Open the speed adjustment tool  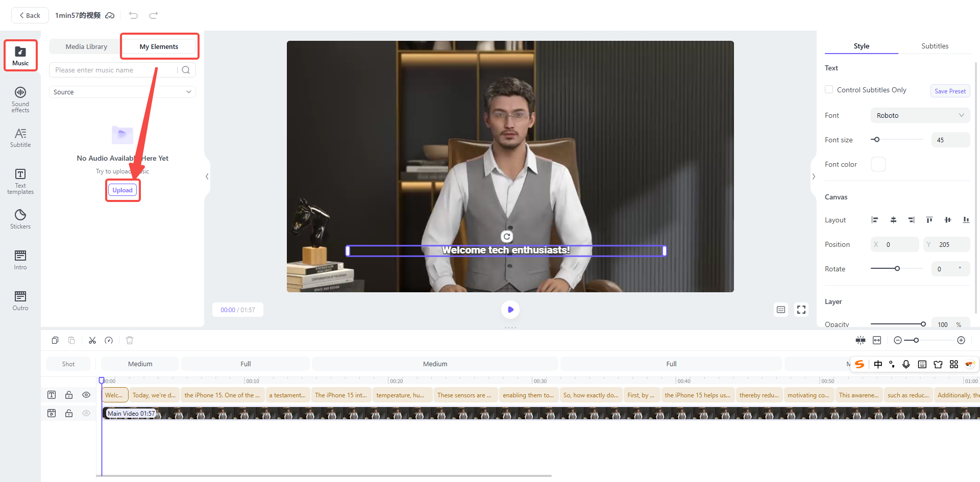109,340
